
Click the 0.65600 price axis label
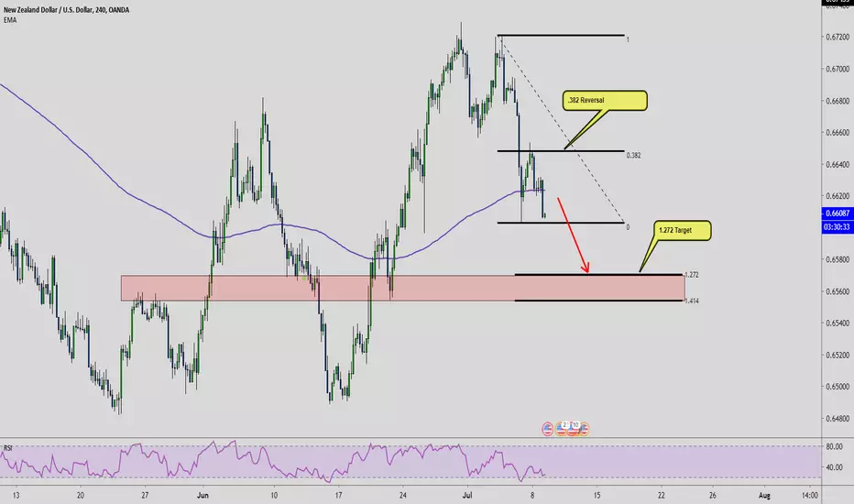838,291
